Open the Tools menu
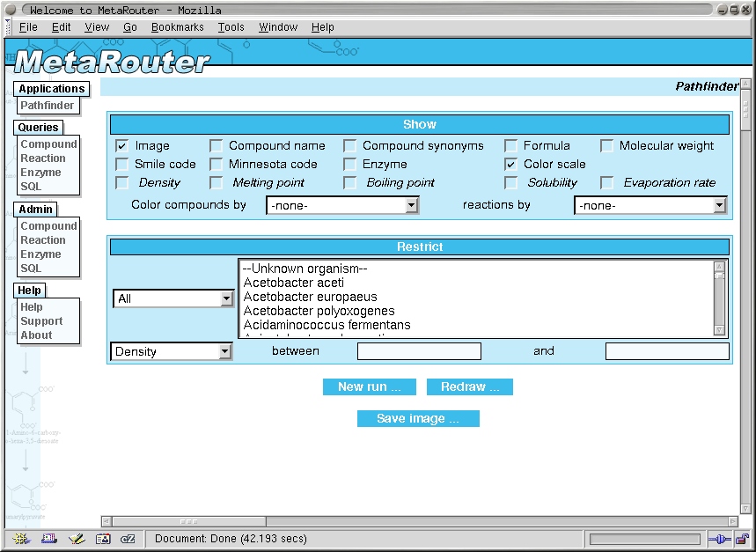 pos(231,27)
